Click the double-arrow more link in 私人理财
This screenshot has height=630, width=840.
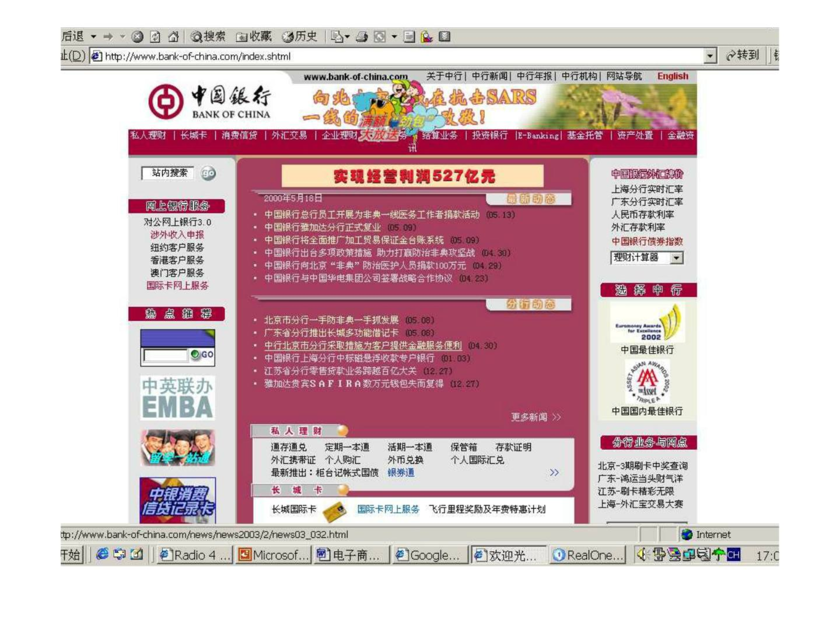pos(554,472)
